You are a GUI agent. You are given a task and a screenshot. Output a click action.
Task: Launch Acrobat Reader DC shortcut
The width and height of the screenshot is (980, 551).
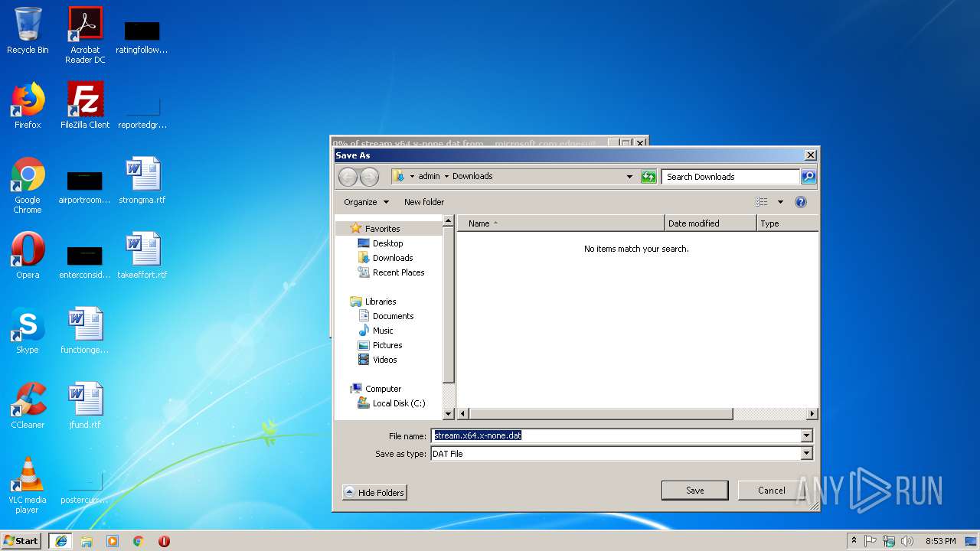tap(85, 35)
